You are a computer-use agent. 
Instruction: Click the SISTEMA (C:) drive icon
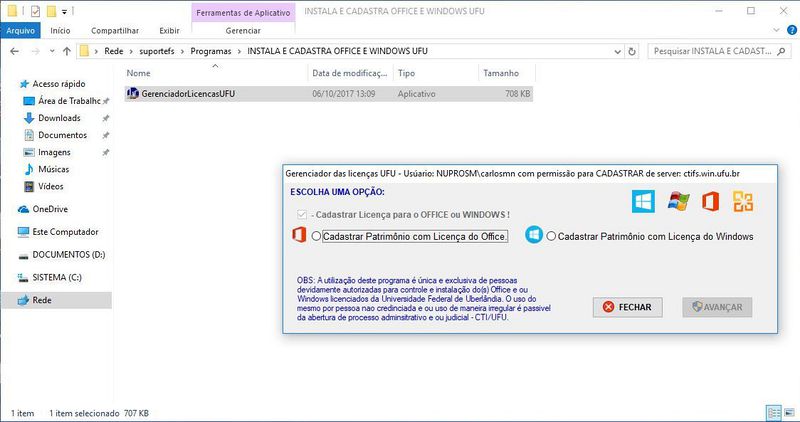click(x=23, y=277)
